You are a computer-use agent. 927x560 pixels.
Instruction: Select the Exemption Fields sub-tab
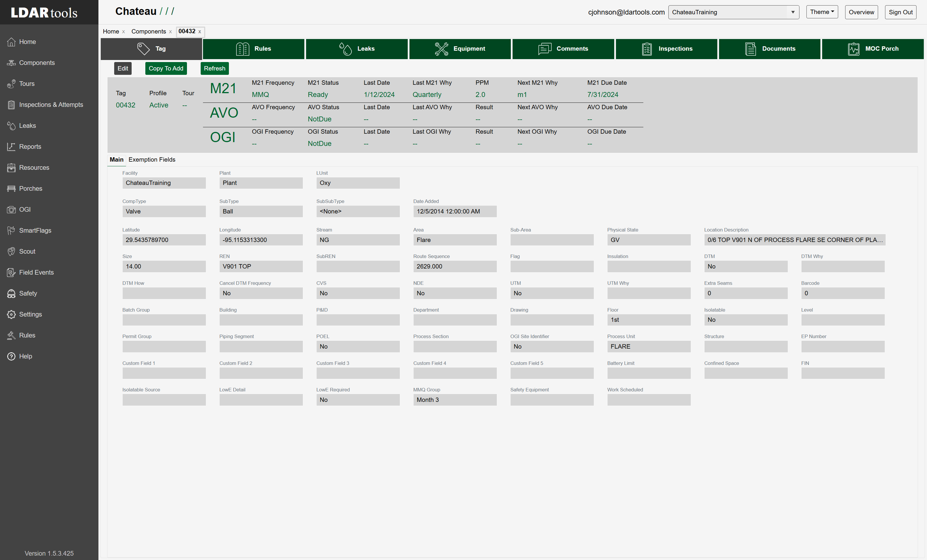point(152,160)
